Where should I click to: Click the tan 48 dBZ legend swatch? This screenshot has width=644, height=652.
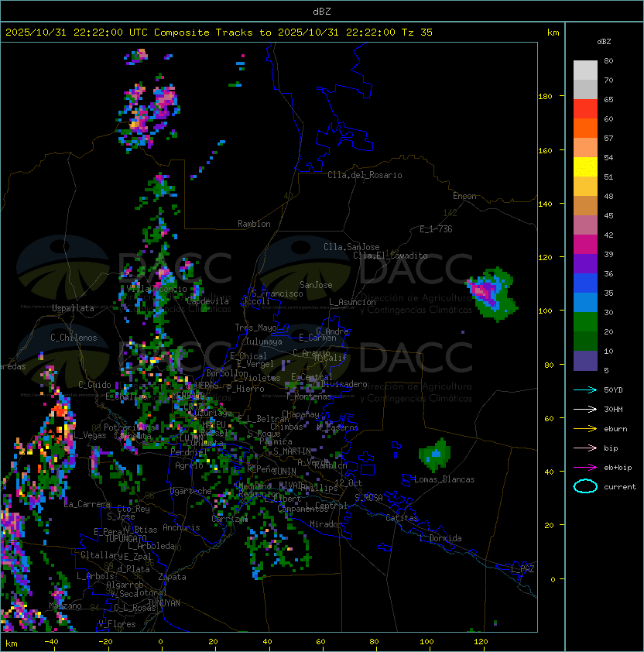tap(585, 205)
